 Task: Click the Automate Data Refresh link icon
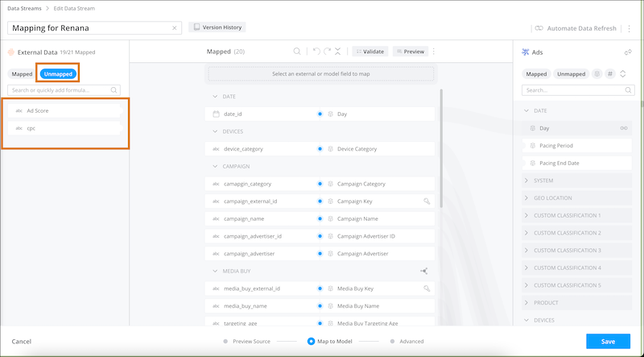click(x=539, y=28)
